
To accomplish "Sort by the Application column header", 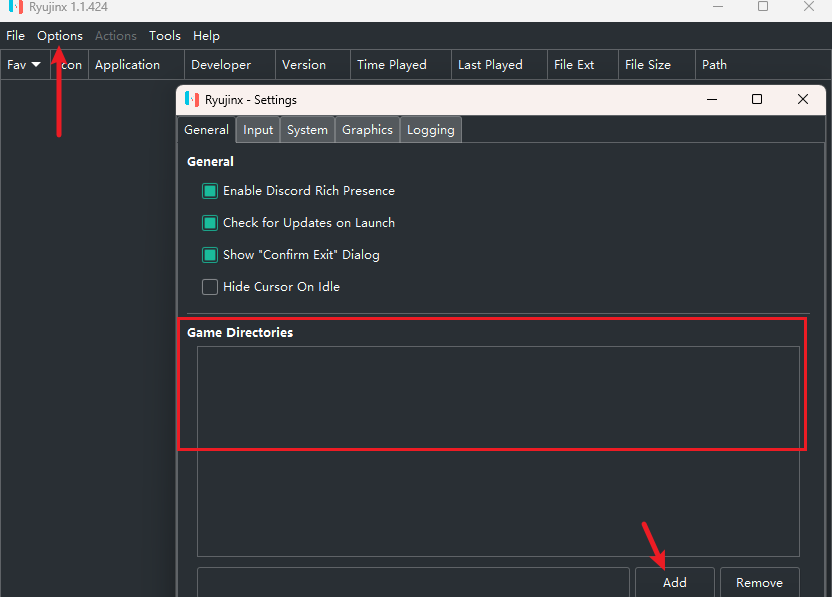I will coord(136,65).
